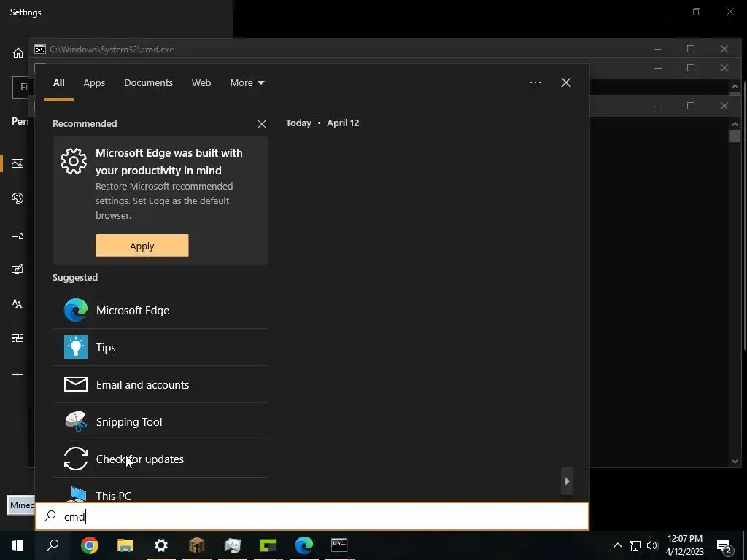Open Background picture icon in Settings sidebar
747x560 pixels.
tap(18, 164)
